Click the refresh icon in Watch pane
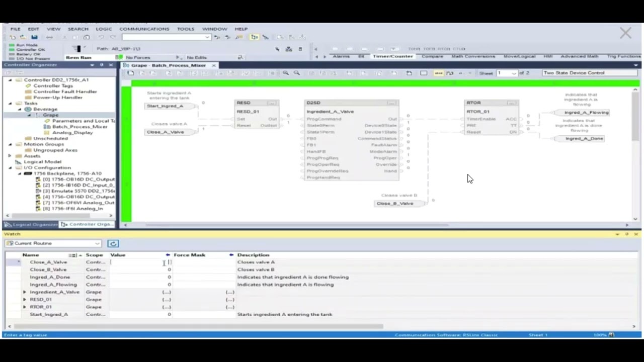Viewport: 644px width, 362px height. point(113,243)
